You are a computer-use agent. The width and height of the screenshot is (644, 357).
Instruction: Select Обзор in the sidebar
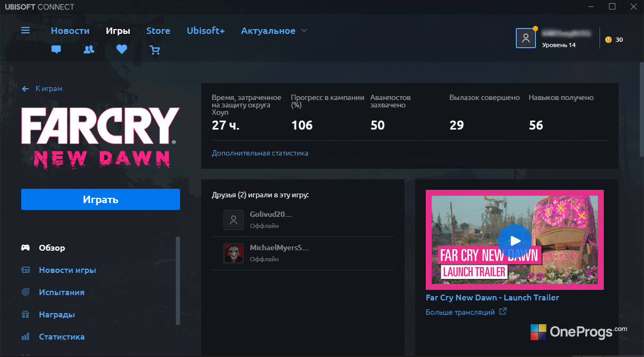coord(52,248)
